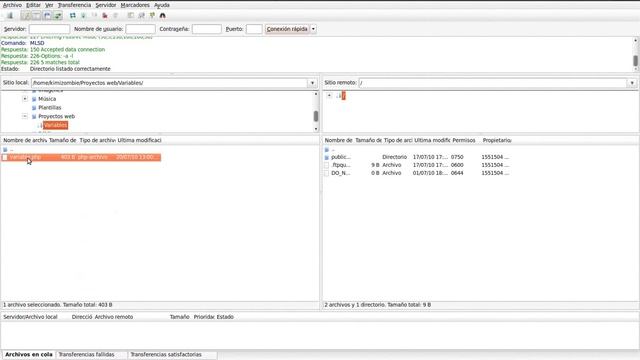Click the "226 5 matches total" log line
Image resolution: width=640 pixels, height=360 pixels.
click(55, 62)
